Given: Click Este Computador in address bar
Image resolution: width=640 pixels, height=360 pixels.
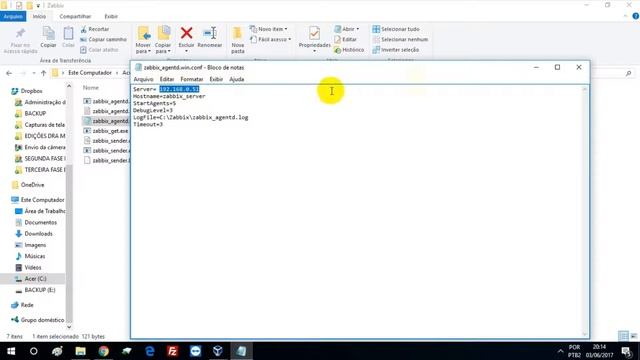Looking at the screenshot, I should (x=90, y=73).
